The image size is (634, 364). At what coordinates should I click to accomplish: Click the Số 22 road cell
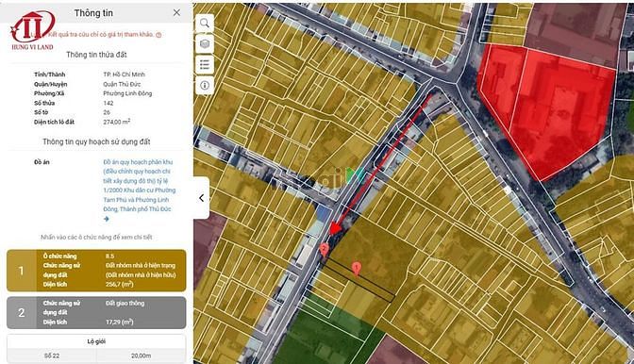pyautogui.click(x=52, y=356)
